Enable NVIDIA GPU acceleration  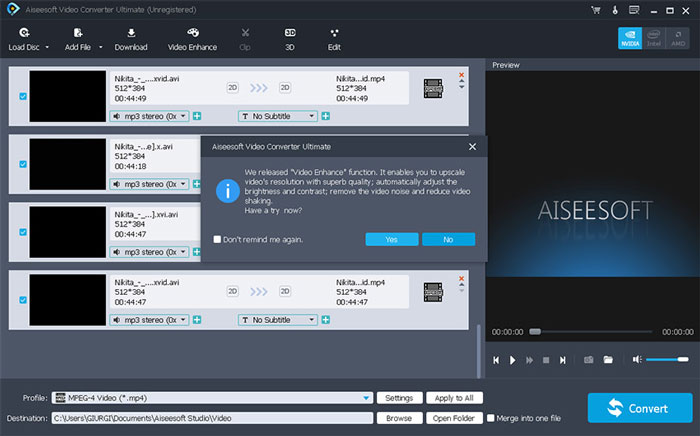[x=630, y=38]
